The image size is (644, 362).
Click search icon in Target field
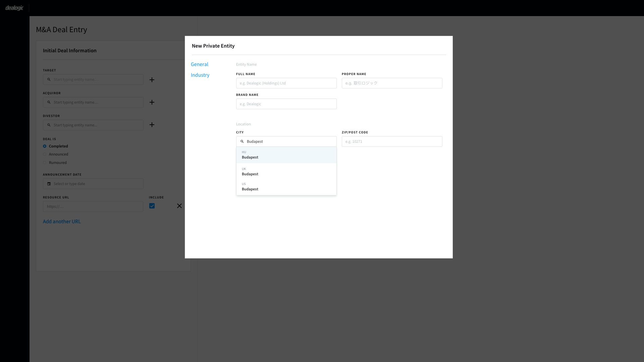(49, 79)
